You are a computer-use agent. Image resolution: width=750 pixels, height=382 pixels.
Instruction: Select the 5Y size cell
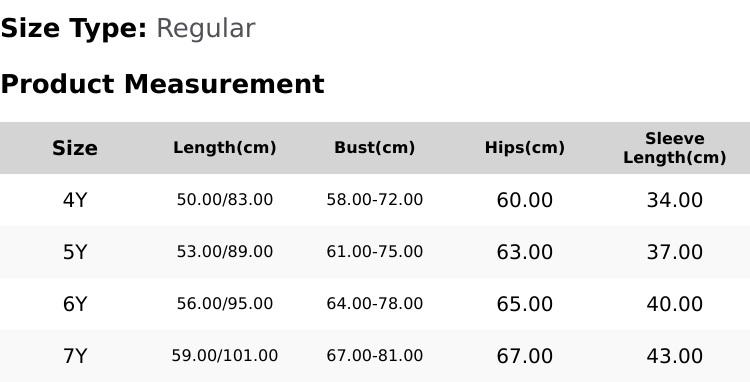point(75,252)
